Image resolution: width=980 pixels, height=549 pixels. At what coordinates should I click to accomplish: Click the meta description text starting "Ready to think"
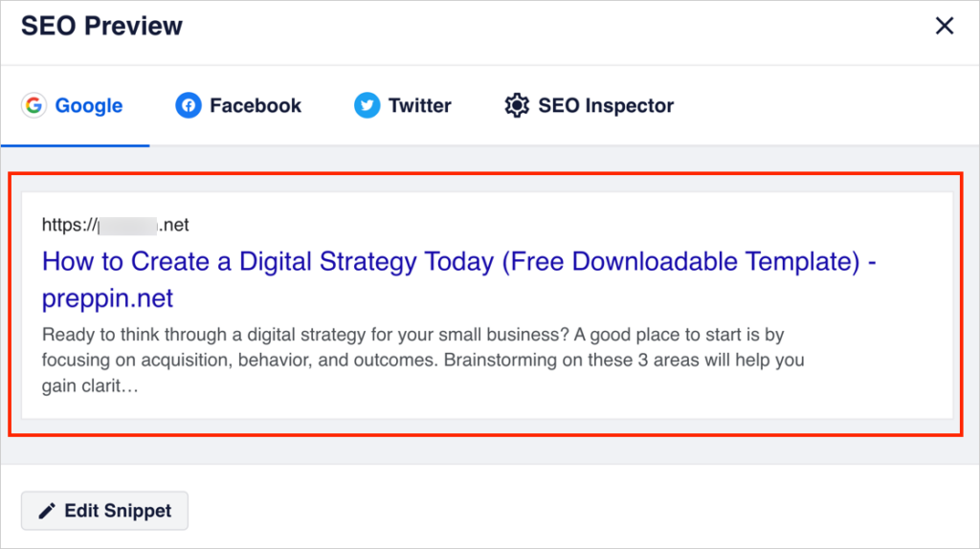coord(423,361)
